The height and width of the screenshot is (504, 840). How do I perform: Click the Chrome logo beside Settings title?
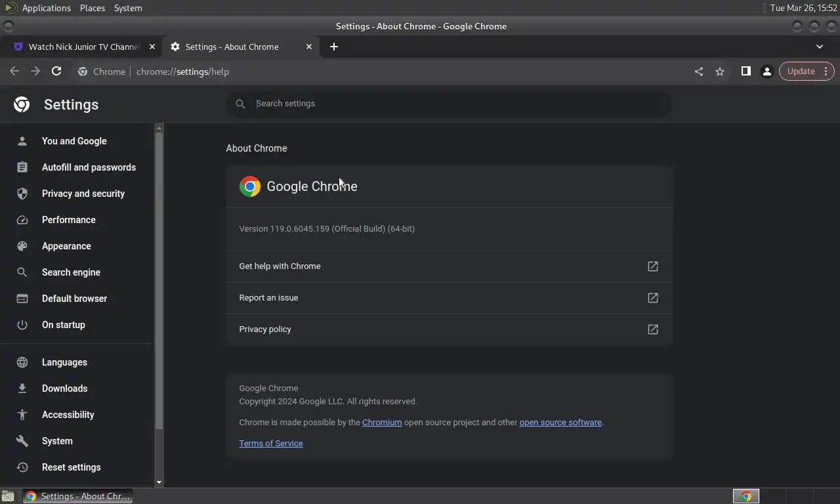click(22, 104)
